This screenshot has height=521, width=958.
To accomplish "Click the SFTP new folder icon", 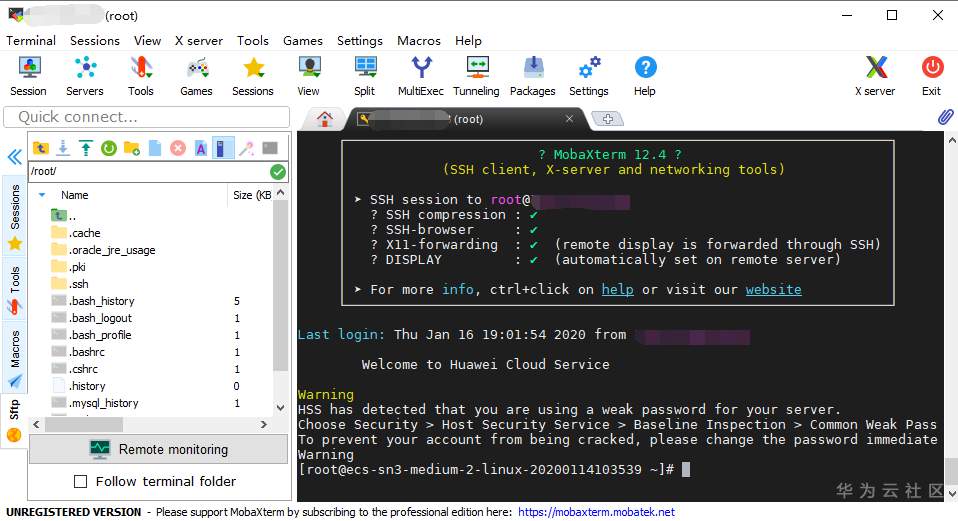I will tap(132, 148).
